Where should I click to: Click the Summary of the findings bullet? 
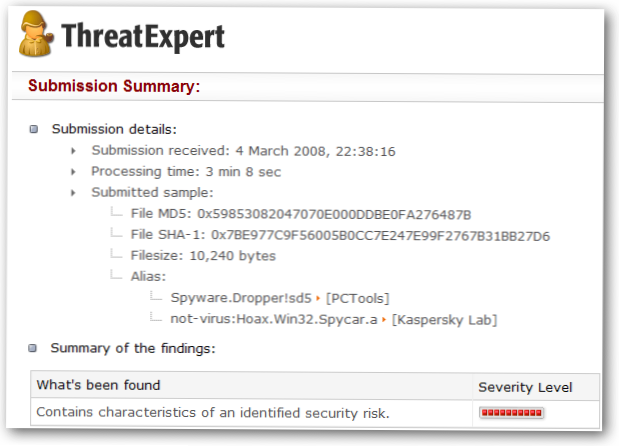coord(34,349)
